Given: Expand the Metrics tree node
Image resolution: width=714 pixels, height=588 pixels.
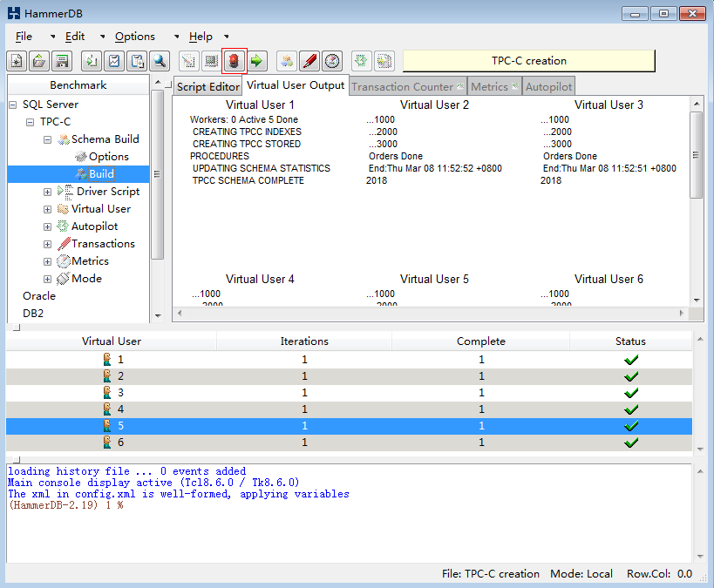Looking at the screenshot, I should 47,261.
